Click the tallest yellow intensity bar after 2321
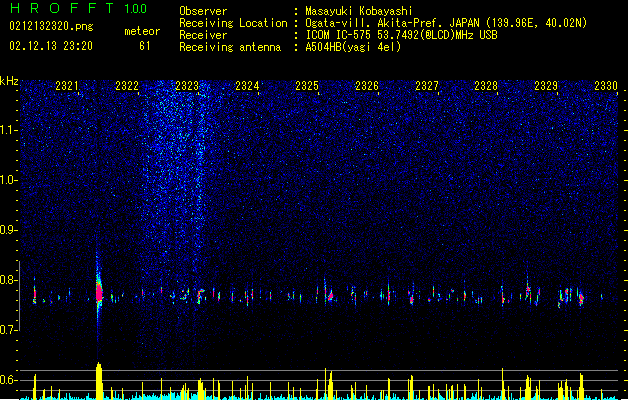 coord(99,381)
